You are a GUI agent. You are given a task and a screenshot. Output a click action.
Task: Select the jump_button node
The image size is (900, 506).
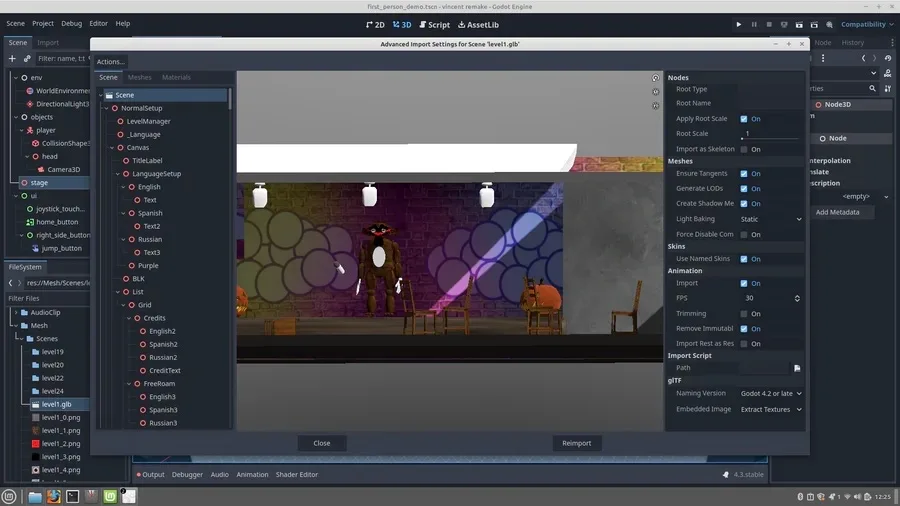point(61,248)
